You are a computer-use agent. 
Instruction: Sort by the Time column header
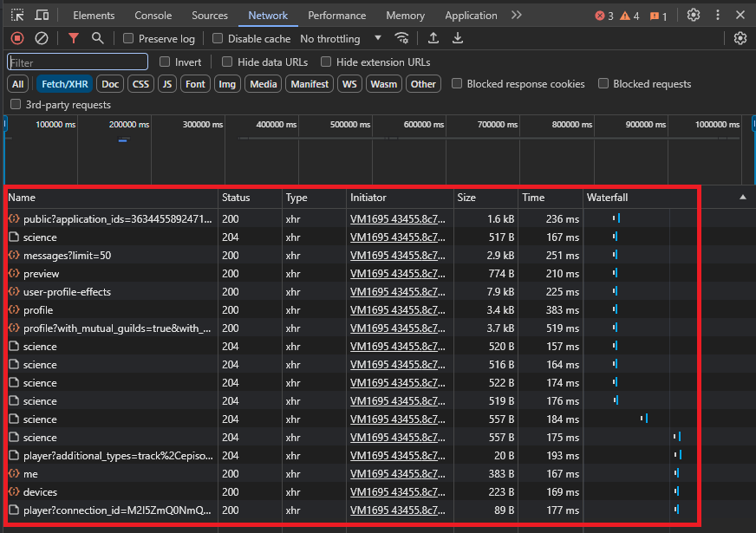click(x=551, y=198)
